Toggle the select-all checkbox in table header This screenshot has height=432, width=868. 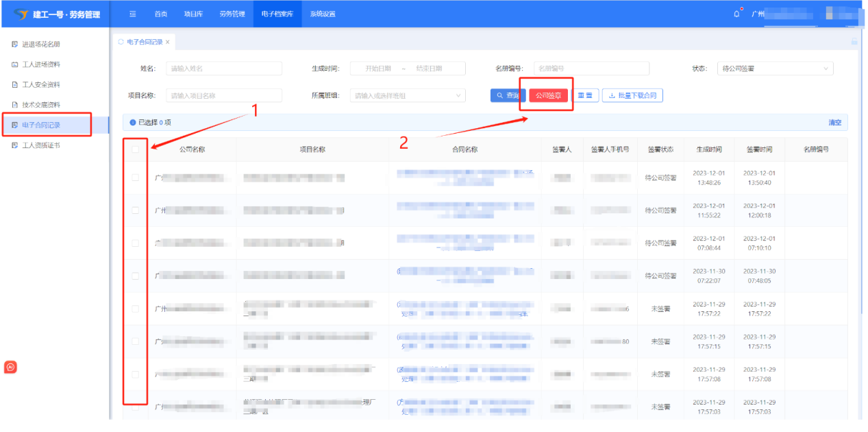[x=136, y=149]
